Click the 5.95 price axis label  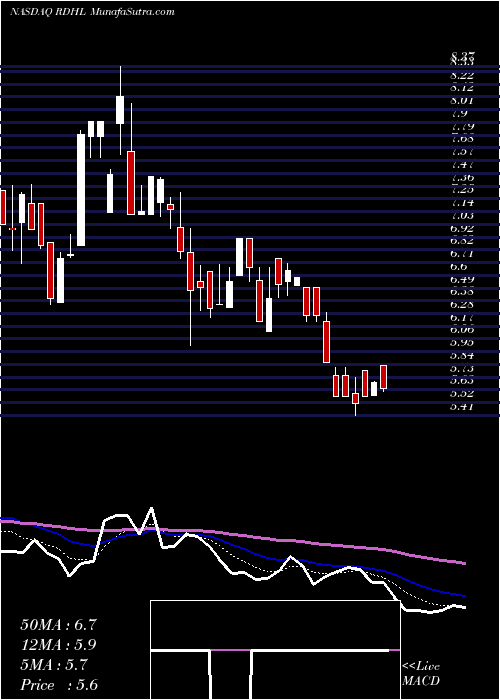click(462, 343)
